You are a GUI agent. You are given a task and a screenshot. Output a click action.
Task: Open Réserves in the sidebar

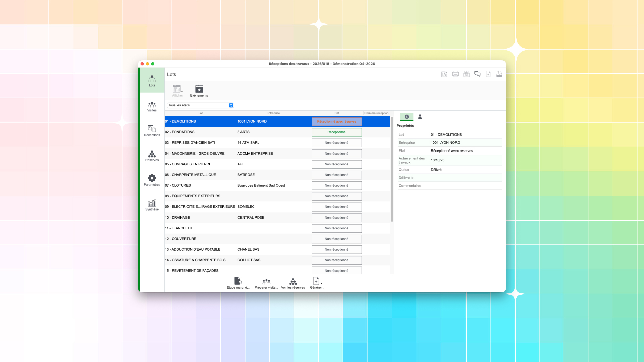(x=152, y=156)
